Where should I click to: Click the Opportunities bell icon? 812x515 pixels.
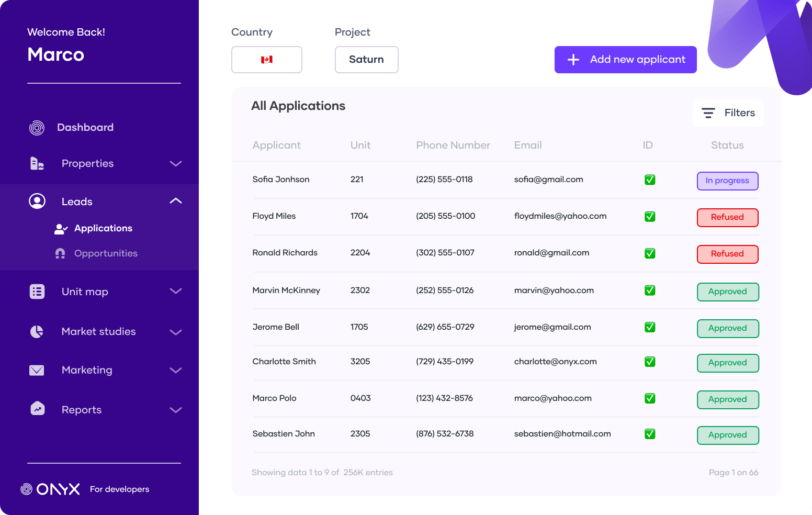(x=60, y=253)
